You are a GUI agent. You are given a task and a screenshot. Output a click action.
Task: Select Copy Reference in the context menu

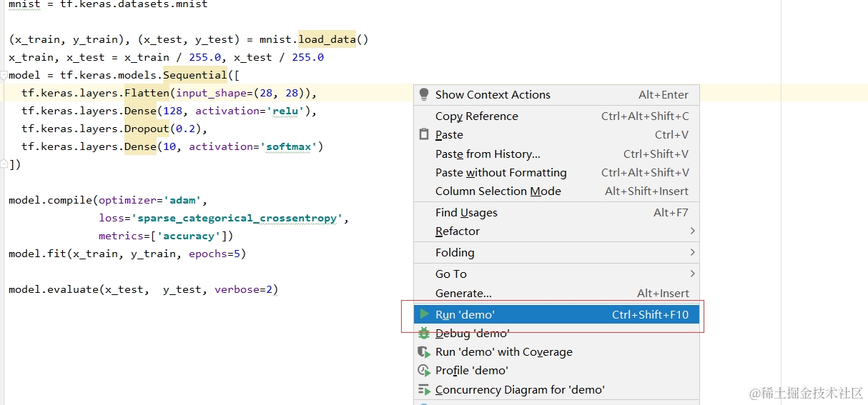(x=556, y=116)
